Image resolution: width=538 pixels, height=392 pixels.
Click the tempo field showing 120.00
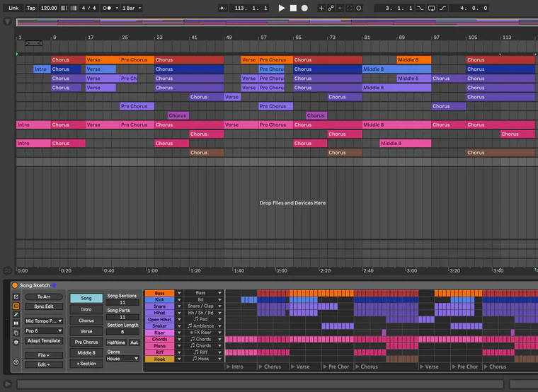pos(49,8)
